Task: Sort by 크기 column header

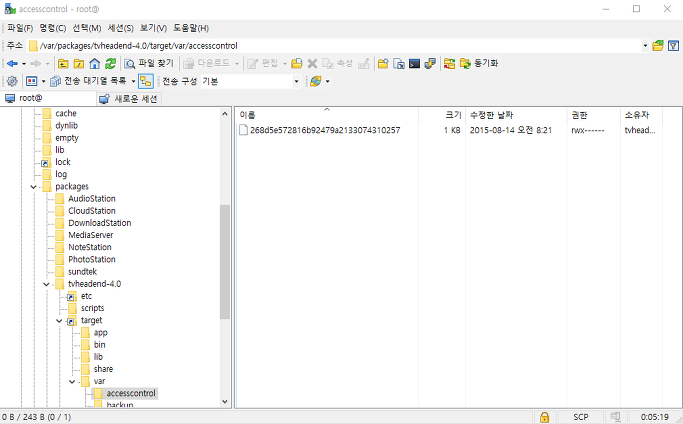Action: click(x=442, y=115)
